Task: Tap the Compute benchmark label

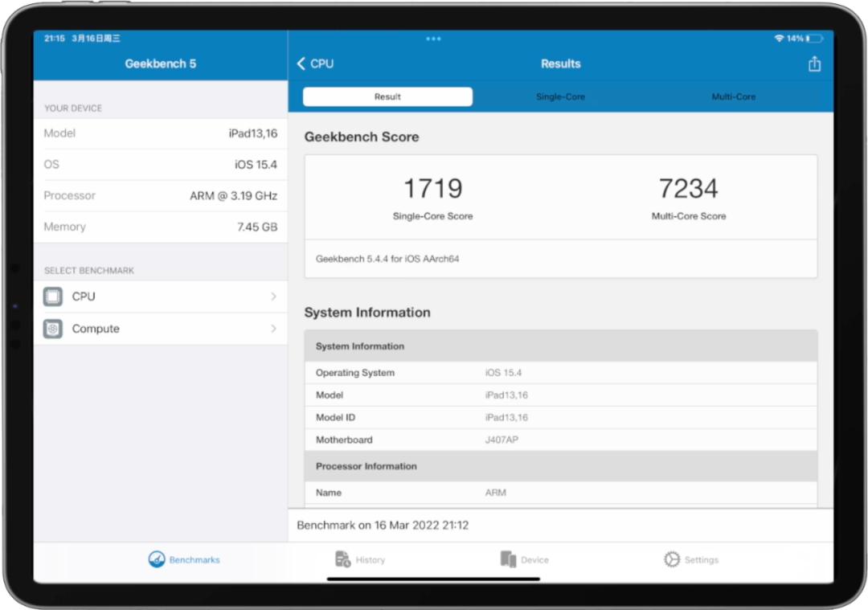Action: [x=96, y=329]
